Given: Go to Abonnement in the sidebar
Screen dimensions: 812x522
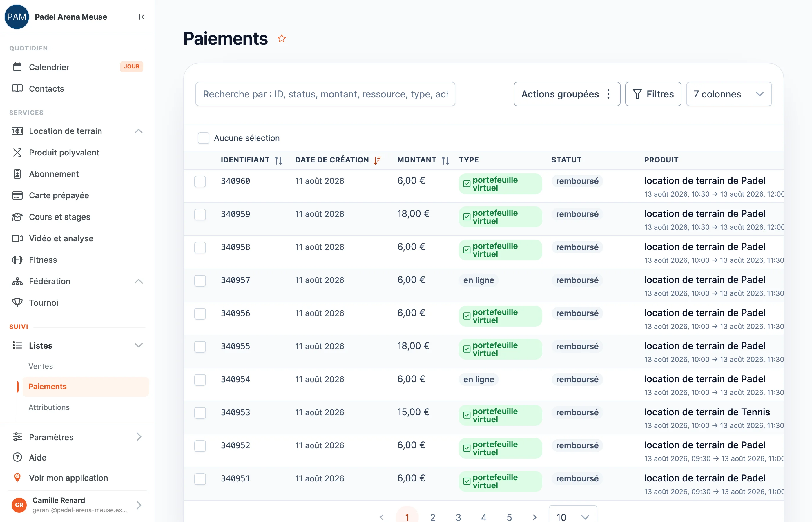Looking at the screenshot, I should (54, 174).
